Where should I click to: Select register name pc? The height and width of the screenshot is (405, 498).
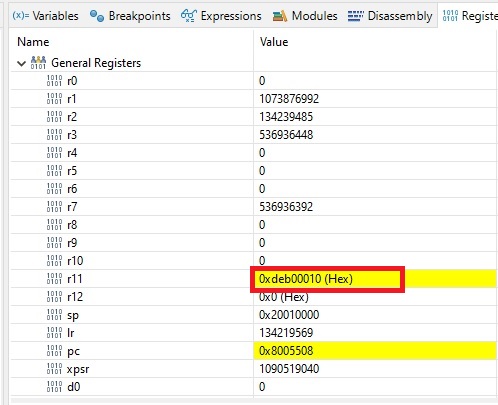pyautogui.click(x=73, y=351)
